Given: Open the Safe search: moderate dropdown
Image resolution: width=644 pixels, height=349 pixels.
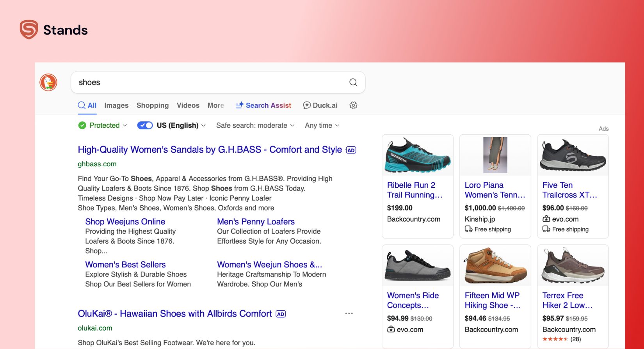Looking at the screenshot, I should tap(255, 125).
